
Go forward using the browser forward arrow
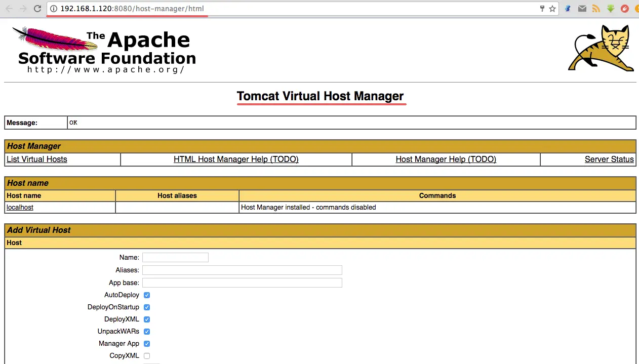[x=23, y=9]
